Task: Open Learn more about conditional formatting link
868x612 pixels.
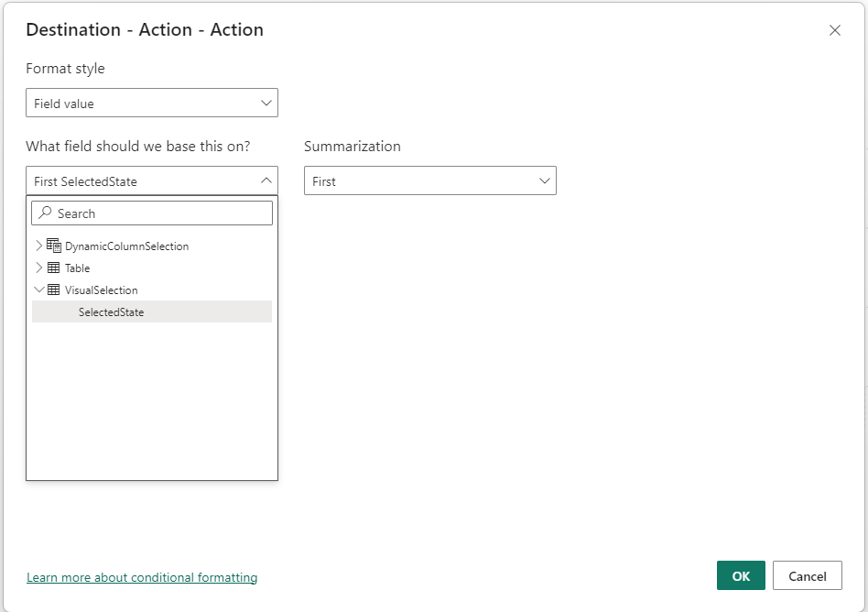Action: [142, 577]
